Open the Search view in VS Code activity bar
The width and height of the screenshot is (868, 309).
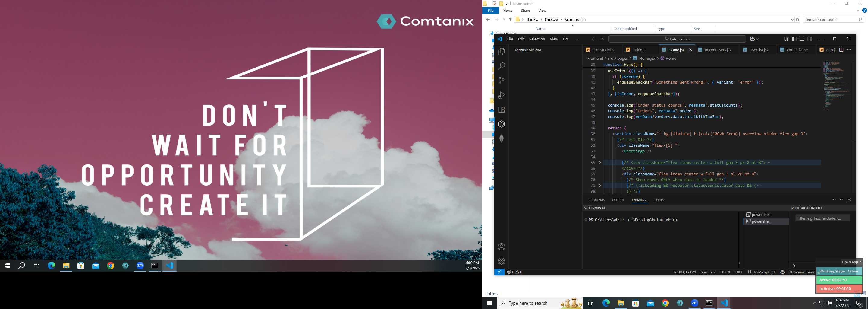(x=502, y=66)
